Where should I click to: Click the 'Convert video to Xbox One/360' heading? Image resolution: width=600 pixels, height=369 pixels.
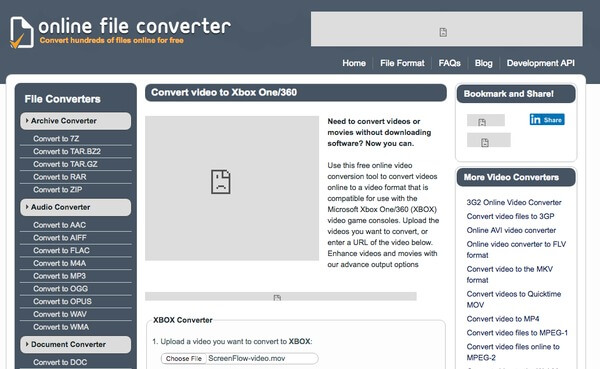click(224, 92)
